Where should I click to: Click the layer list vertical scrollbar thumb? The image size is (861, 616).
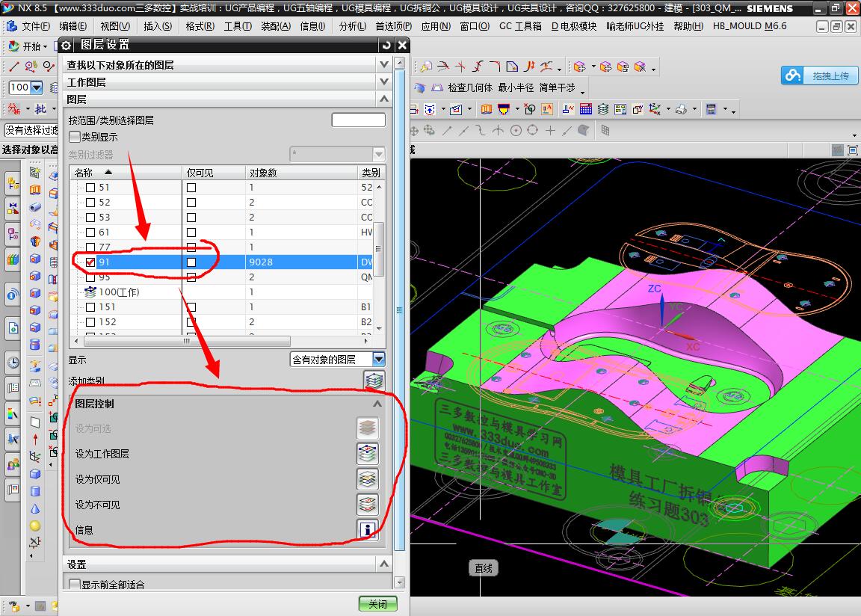[x=378, y=249]
